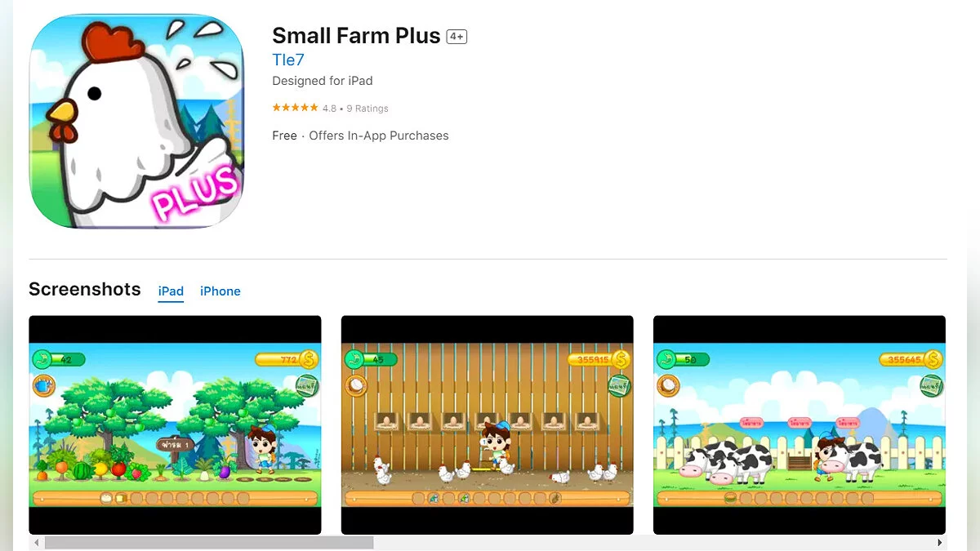This screenshot has height=551, width=980.
Task: Click the scrollbar left arrow
Action: (36, 542)
